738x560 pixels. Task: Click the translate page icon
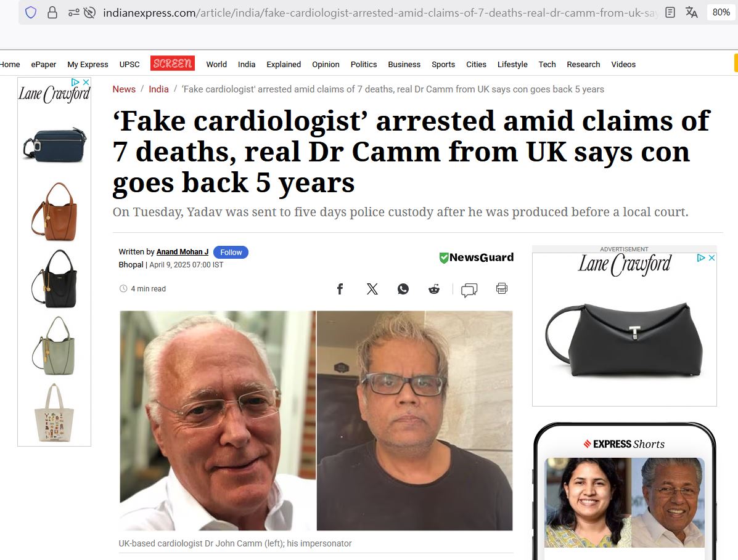tap(691, 13)
